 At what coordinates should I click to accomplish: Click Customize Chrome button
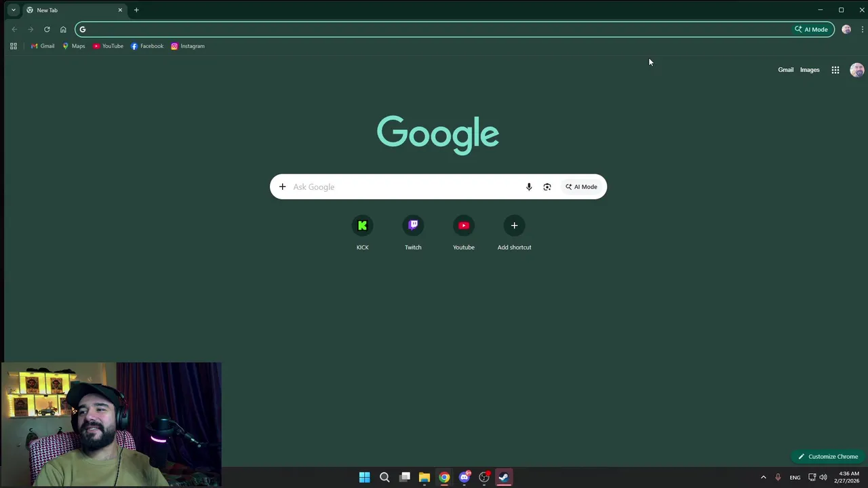point(828,456)
